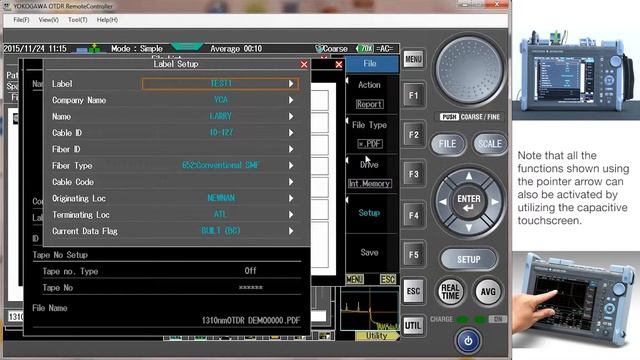Click the down arrow on navigation pad

pos(469,228)
